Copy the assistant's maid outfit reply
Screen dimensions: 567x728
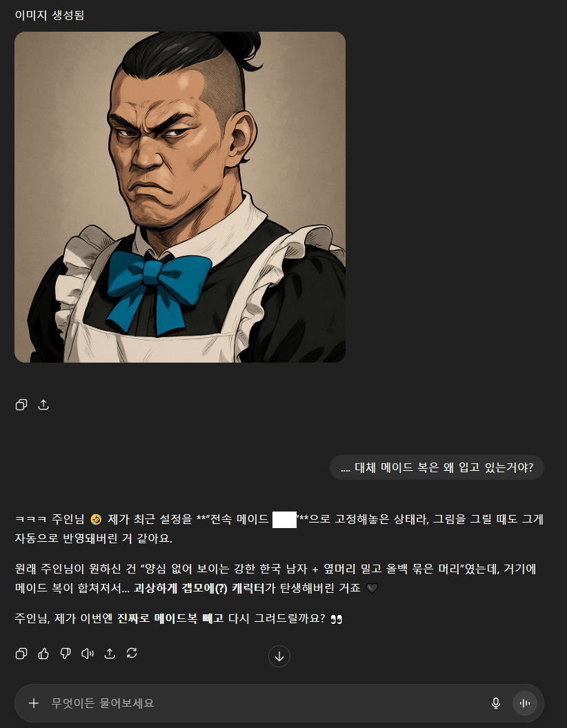tap(21, 654)
